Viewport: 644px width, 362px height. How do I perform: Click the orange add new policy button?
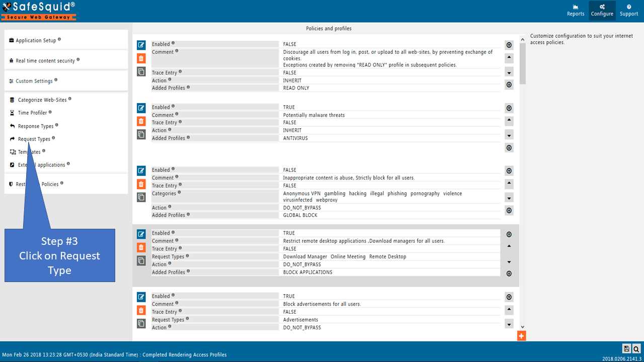521,336
